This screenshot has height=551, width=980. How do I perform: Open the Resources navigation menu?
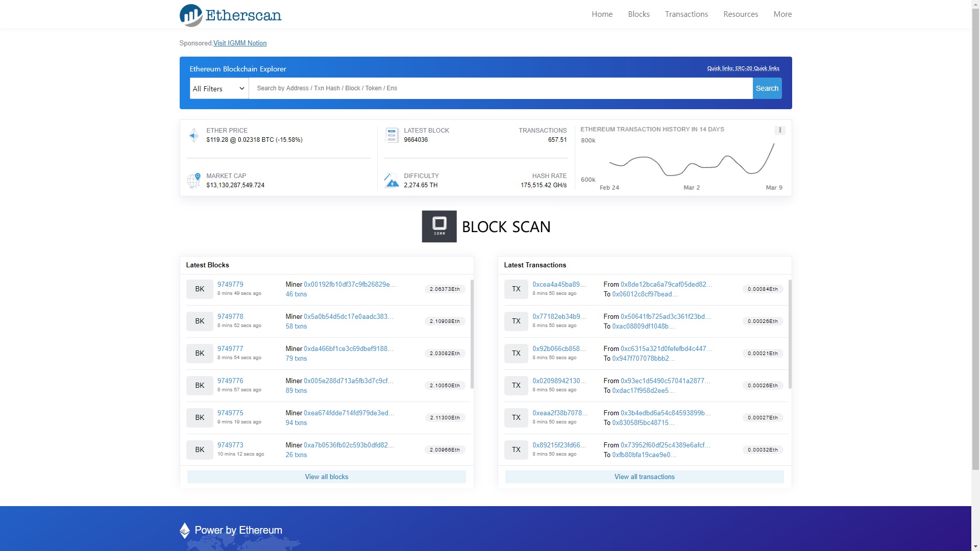pyautogui.click(x=740, y=14)
